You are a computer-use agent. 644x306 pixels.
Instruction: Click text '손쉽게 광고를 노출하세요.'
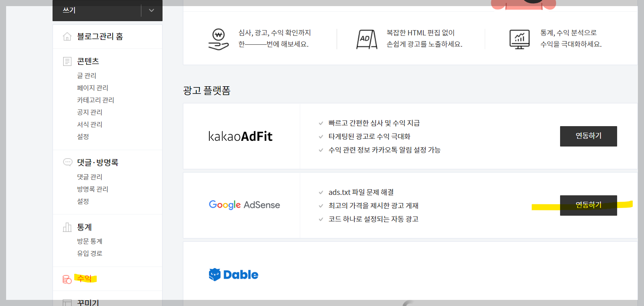pos(424,44)
